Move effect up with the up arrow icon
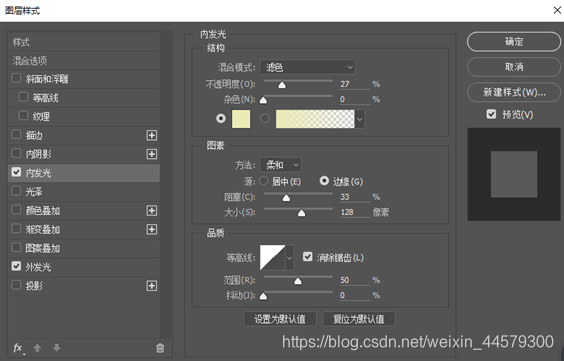The image size is (564, 361). pyautogui.click(x=37, y=348)
